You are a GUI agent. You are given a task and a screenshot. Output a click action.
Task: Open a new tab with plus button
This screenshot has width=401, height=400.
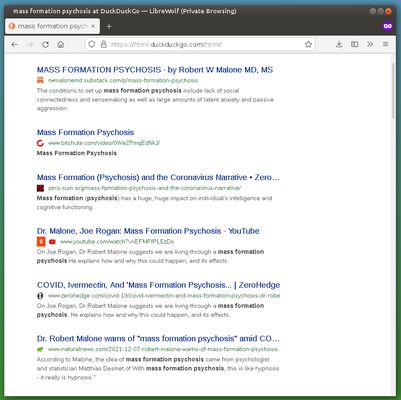click(x=109, y=26)
